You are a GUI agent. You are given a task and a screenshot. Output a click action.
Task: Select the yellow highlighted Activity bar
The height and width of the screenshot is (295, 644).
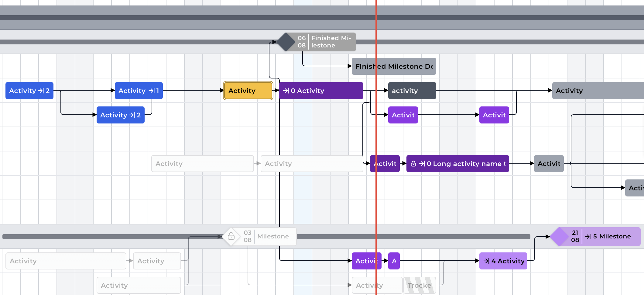pyautogui.click(x=248, y=91)
